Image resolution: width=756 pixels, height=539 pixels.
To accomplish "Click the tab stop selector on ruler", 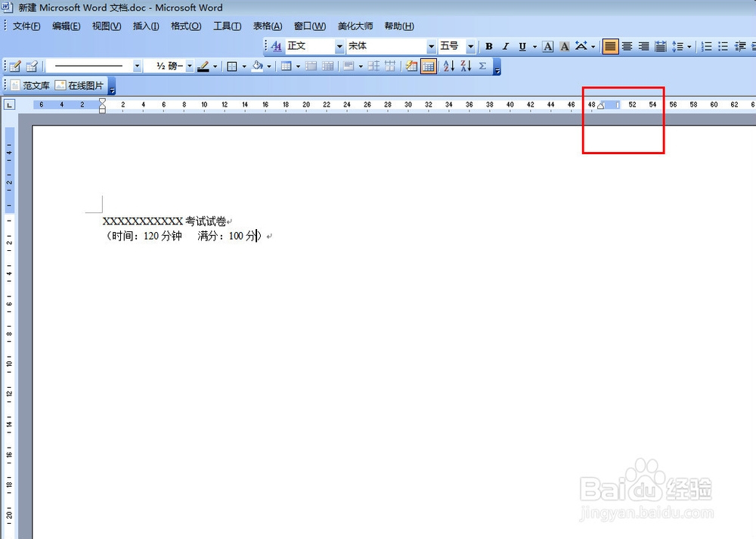I will (x=9, y=104).
